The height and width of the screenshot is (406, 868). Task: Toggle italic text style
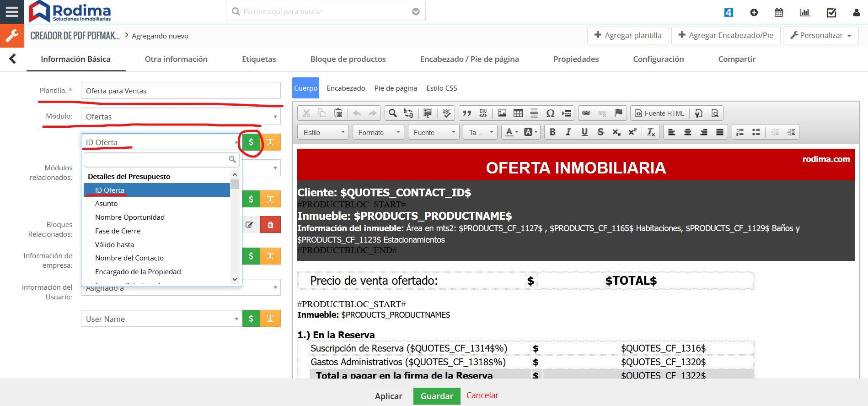pos(568,132)
